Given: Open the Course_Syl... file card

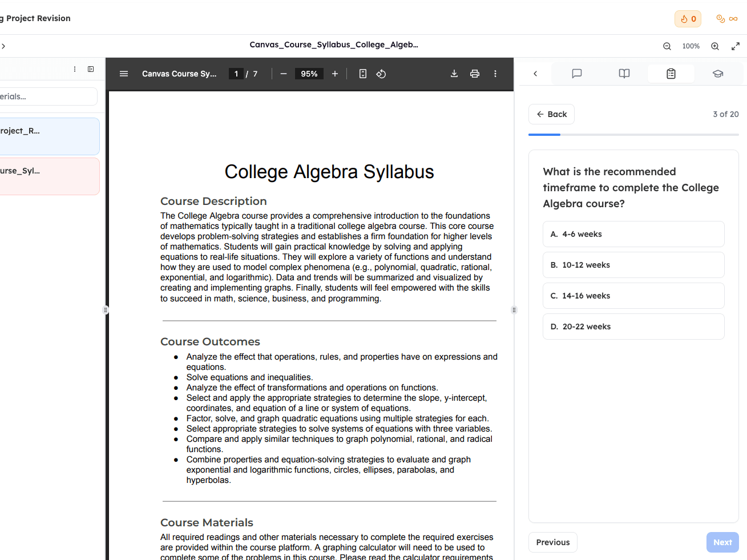Looking at the screenshot, I should pyautogui.click(x=50, y=176).
